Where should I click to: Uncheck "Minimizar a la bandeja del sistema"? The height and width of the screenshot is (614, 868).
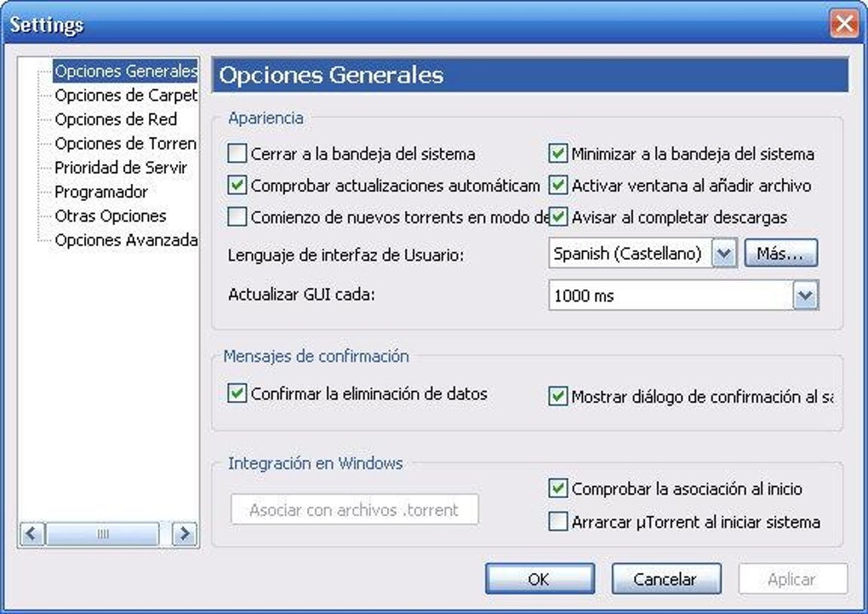tap(558, 154)
